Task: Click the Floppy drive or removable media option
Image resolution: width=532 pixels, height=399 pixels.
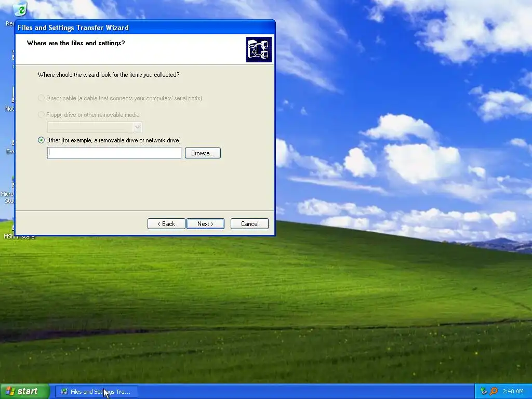Action: (41, 115)
